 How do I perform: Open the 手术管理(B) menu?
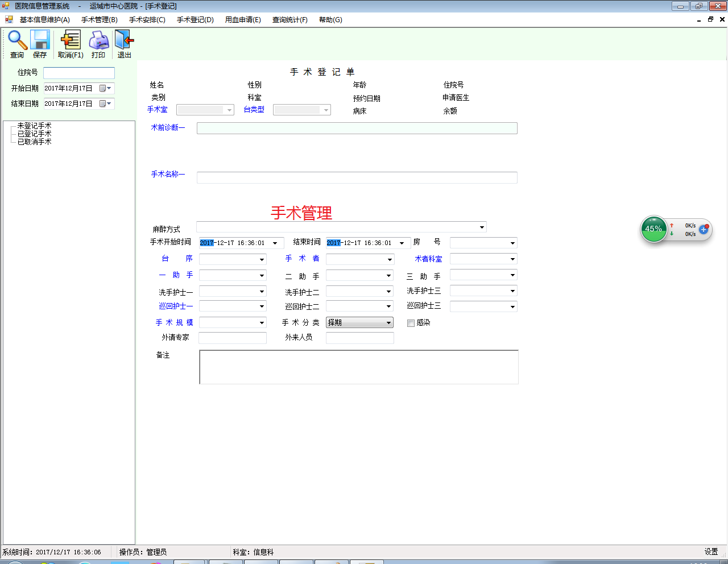[100, 20]
